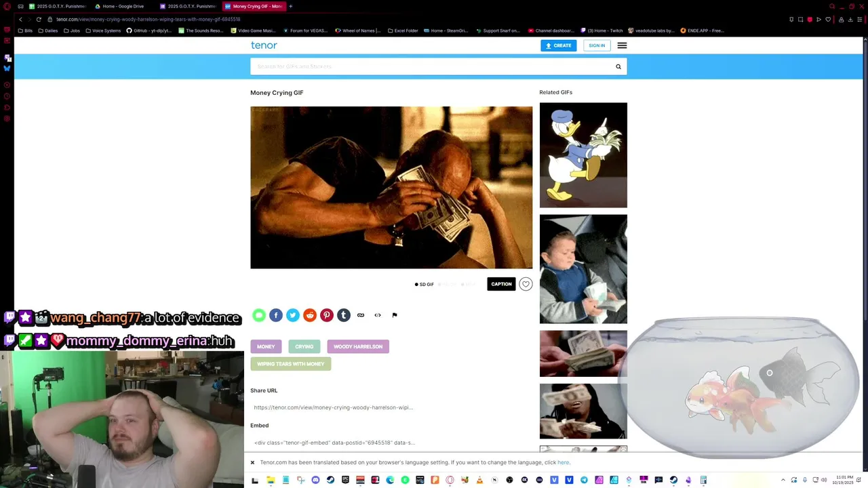Open Discord from the taskbar
This screenshot has width=868, height=488.
(x=315, y=480)
